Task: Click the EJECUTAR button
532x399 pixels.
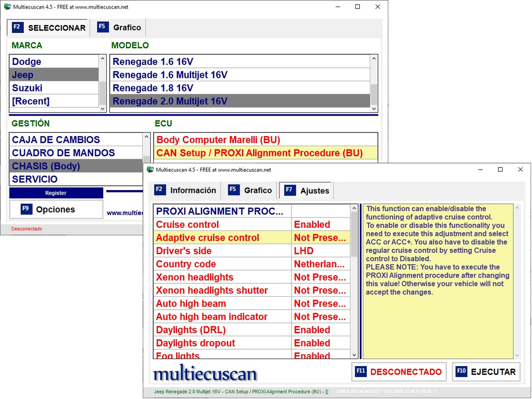Action: click(x=486, y=372)
